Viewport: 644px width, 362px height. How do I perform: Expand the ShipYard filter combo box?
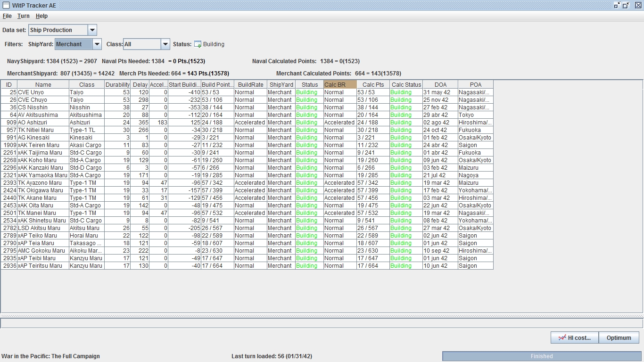tap(97, 44)
